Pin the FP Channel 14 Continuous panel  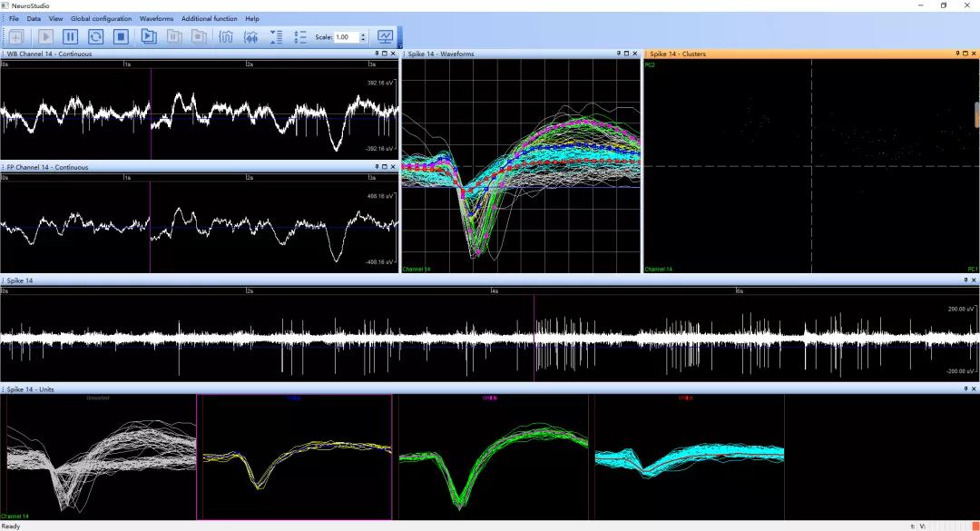[x=377, y=167]
